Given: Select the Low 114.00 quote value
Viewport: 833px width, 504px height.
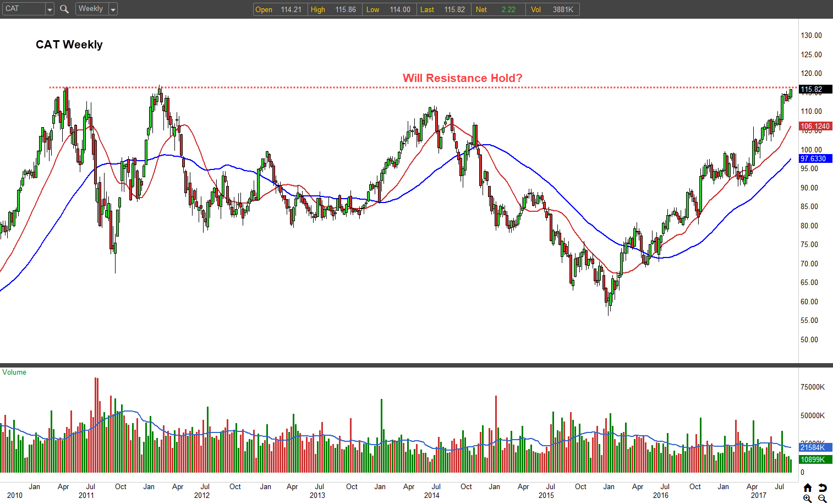Looking at the screenshot, I should click(x=400, y=9).
